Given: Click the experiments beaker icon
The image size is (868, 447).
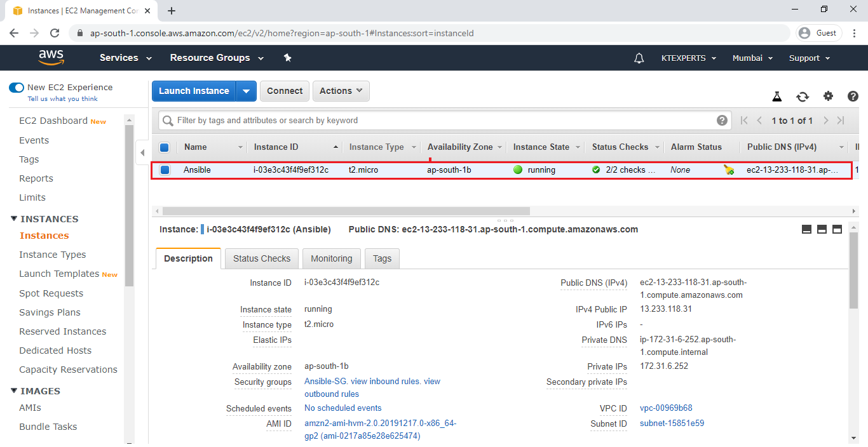Looking at the screenshot, I should [776, 96].
